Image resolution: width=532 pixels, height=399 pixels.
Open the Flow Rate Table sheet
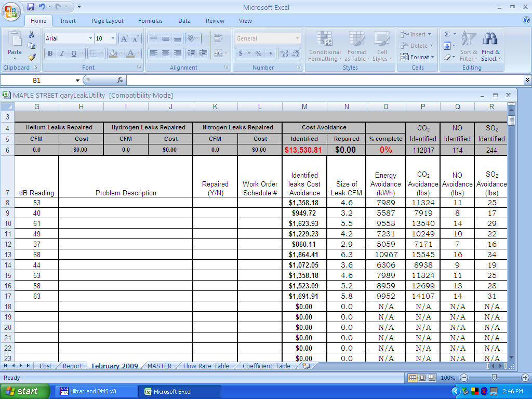coord(206,366)
